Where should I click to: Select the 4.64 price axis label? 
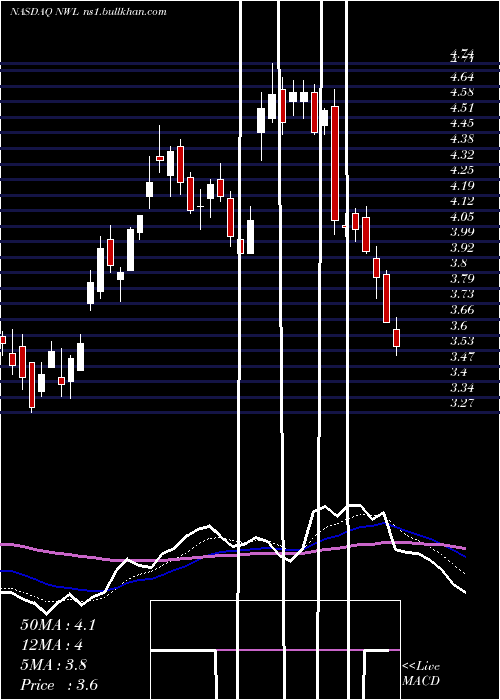pyautogui.click(x=462, y=77)
